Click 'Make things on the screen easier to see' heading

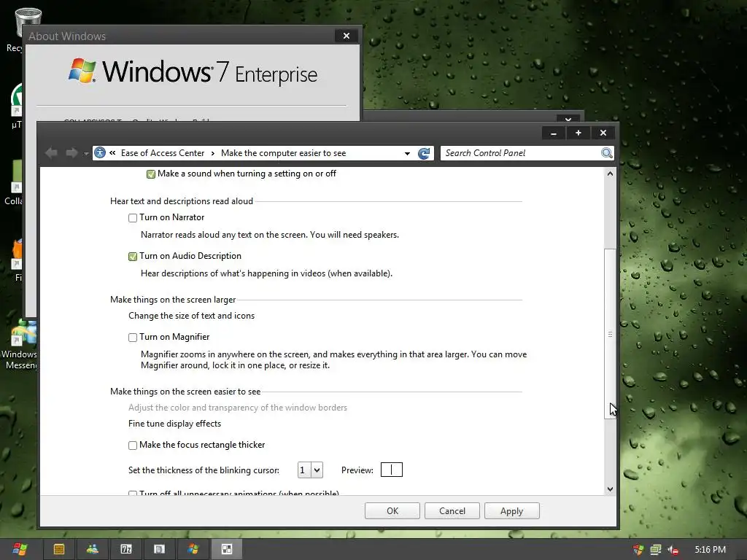tap(185, 392)
